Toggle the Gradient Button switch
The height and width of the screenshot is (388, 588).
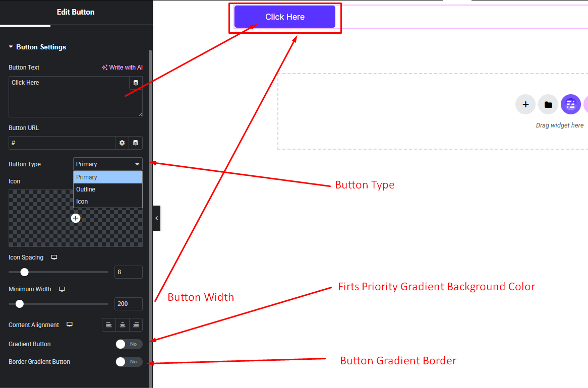(129, 344)
